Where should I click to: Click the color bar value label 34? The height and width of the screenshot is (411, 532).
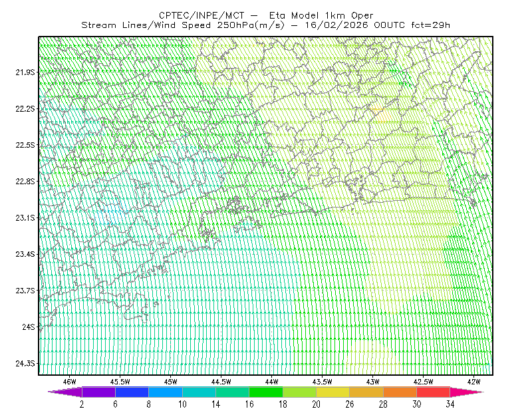(x=450, y=404)
